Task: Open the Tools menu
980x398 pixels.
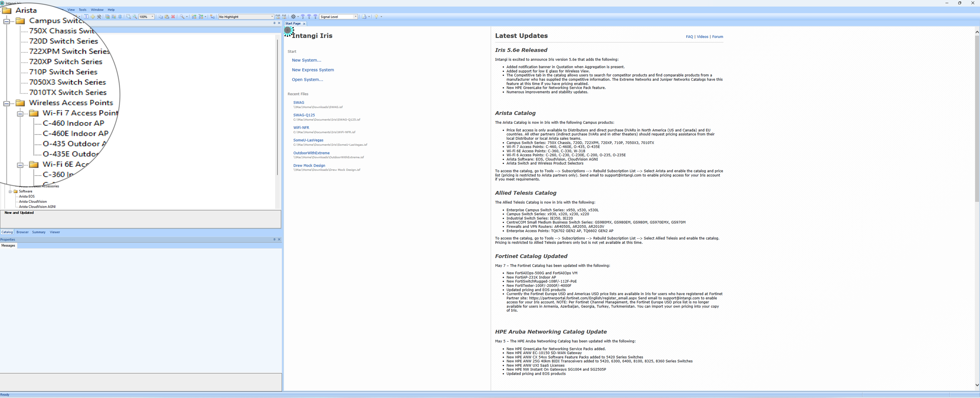Action: tap(82, 10)
